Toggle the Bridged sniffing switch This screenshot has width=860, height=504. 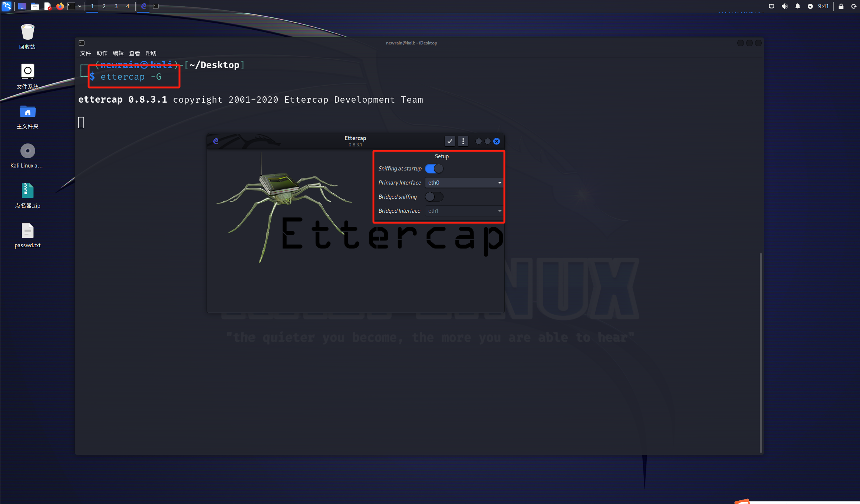(434, 197)
